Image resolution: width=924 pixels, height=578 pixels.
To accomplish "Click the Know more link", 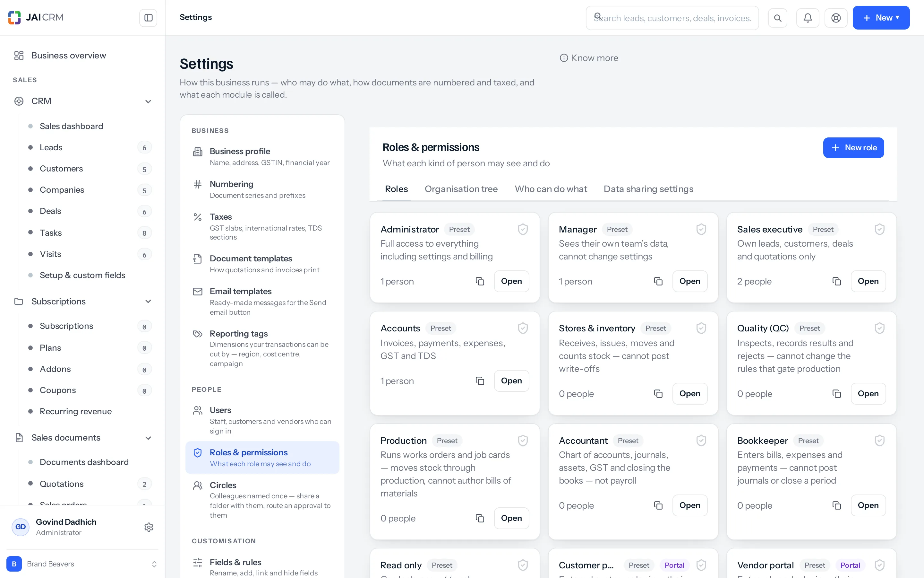I will (x=589, y=58).
